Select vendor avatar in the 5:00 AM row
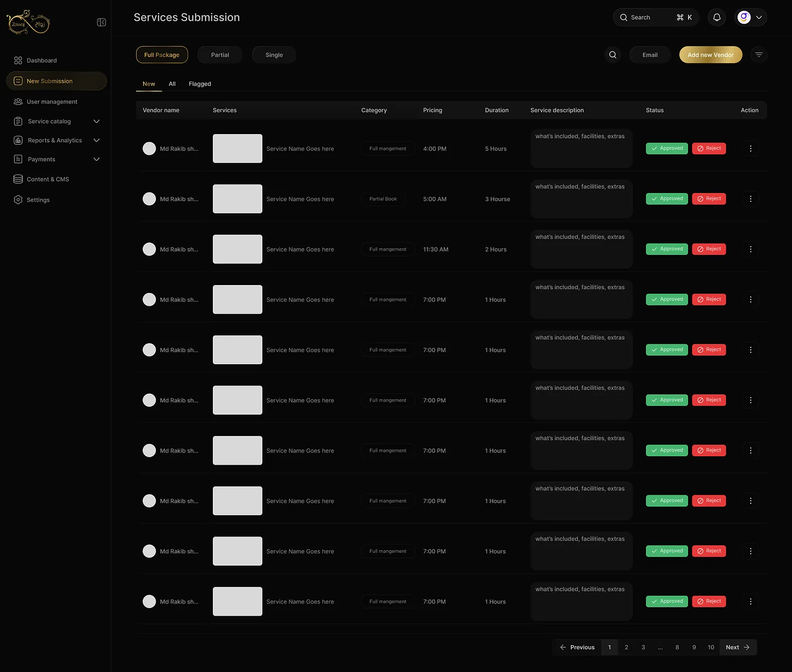Image resolution: width=792 pixels, height=672 pixels. [149, 199]
